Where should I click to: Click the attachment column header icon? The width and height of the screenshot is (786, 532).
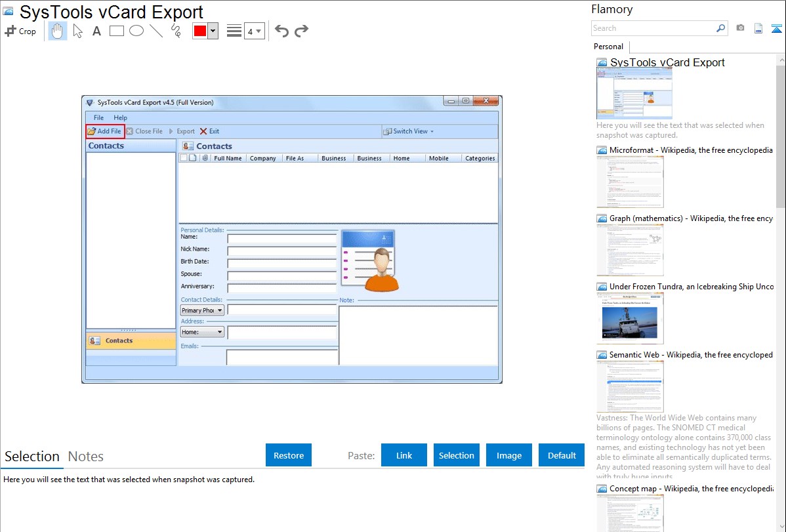tap(205, 158)
